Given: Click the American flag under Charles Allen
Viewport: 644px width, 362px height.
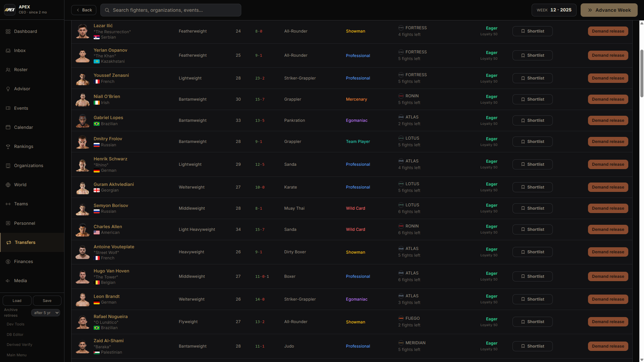Looking at the screenshot, I should click(x=97, y=232).
